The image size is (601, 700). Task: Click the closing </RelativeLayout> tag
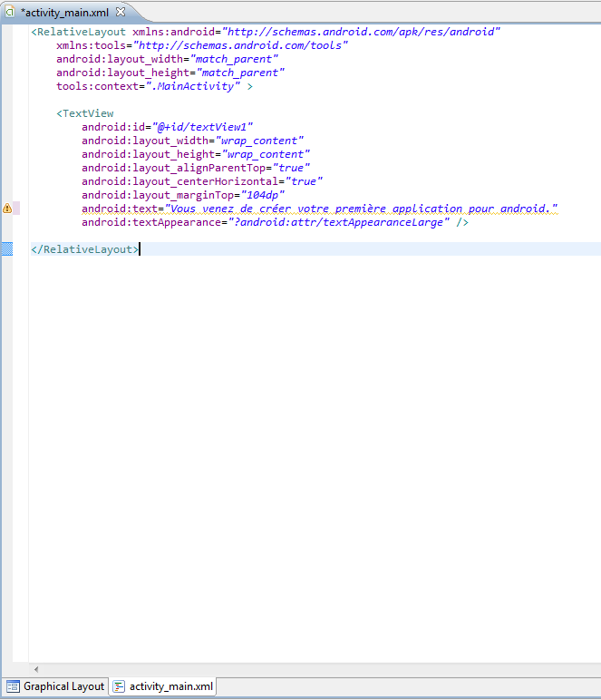pyautogui.click(x=85, y=249)
